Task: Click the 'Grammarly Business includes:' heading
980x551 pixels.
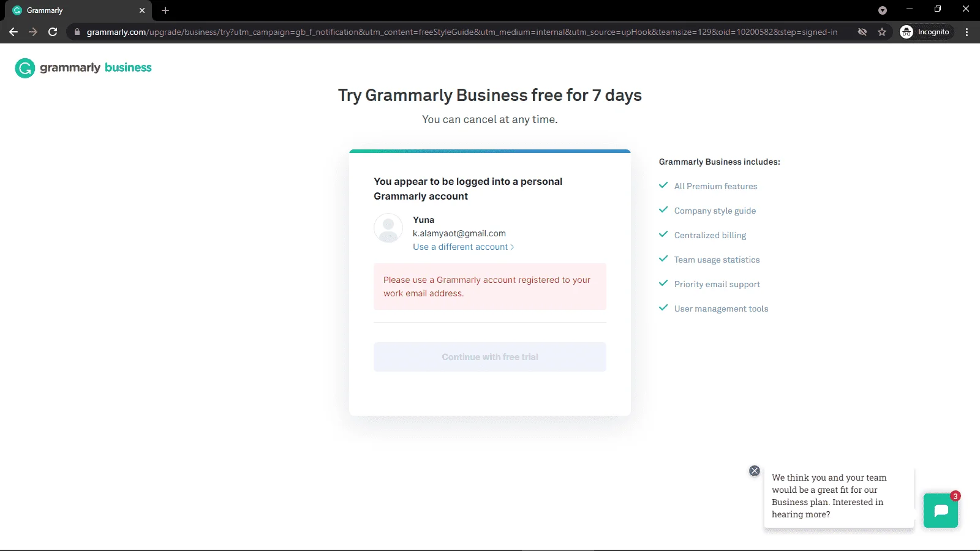Action: tap(720, 162)
